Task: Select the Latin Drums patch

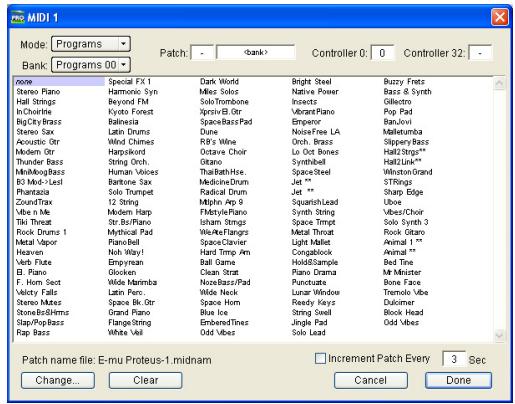Action: coord(129,132)
